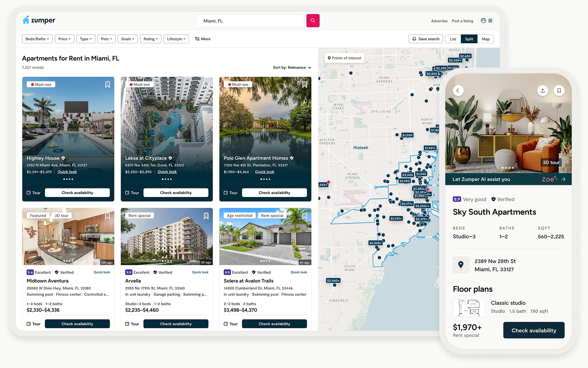Click Points of interest on the map
Image resolution: width=588 pixels, height=368 pixels.
pos(344,58)
